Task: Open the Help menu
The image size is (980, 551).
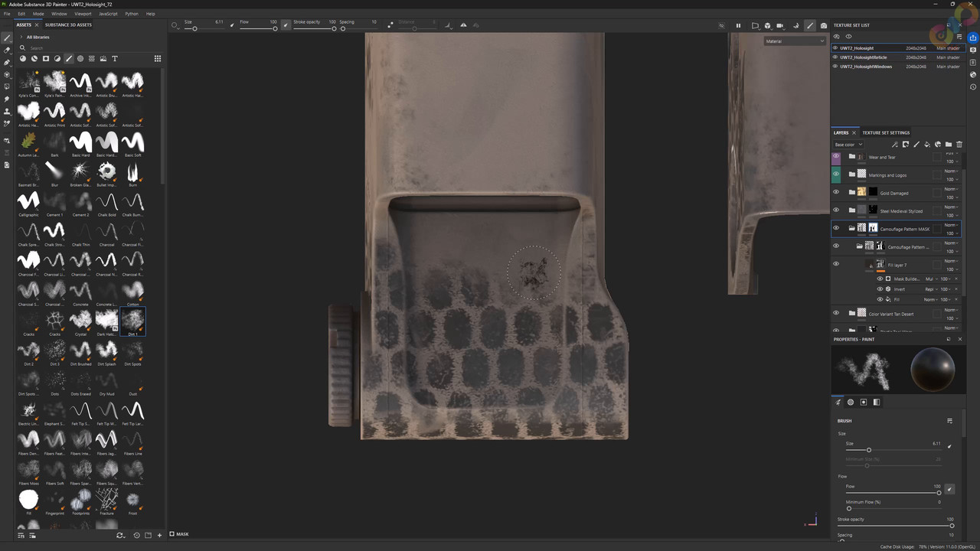Action: [x=150, y=14]
